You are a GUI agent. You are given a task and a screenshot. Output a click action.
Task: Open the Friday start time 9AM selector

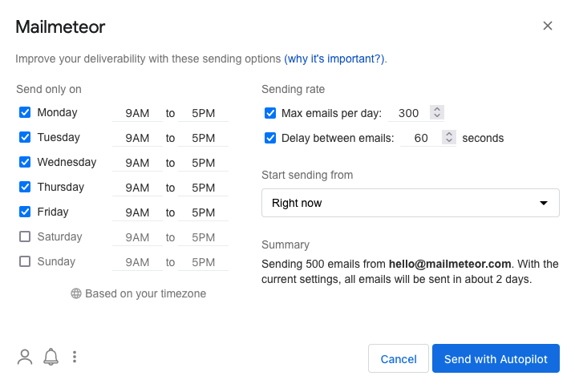pyautogui.click(x=137, y=212)
